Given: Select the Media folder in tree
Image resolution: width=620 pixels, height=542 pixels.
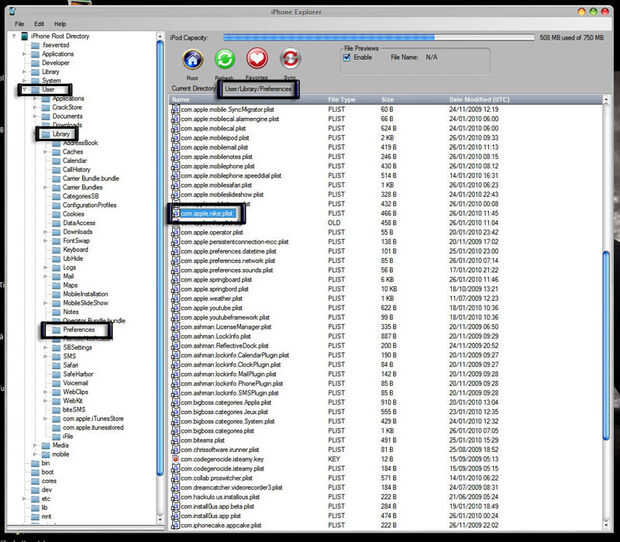Looking at the screenshot, I should click(x=60, y=445).
